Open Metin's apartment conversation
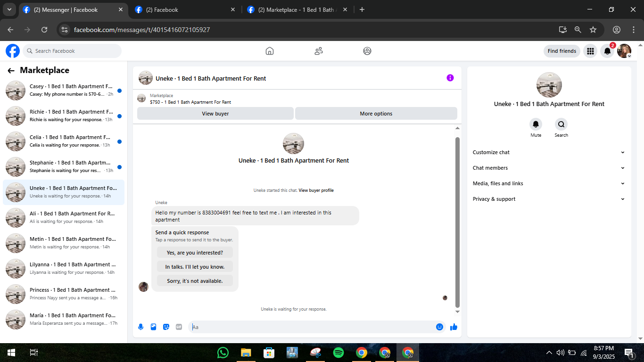This screenshot has width=644, height=362. pos(64,243)
